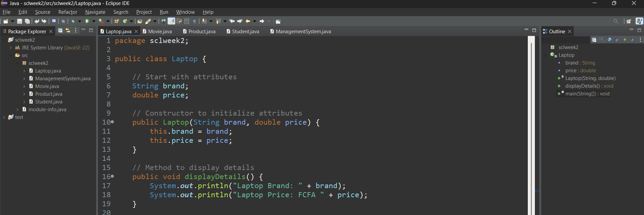644x215 pixels.
Task: Expand the test project node
Action: click(4, 117)
